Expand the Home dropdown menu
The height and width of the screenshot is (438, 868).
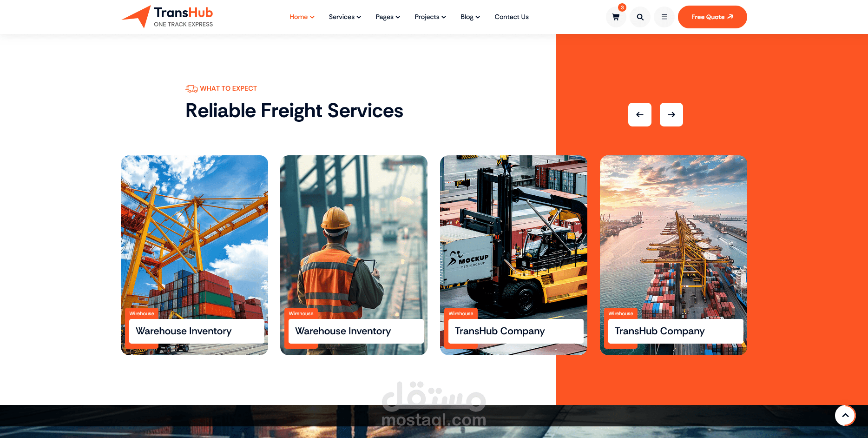tap(302, 17)
